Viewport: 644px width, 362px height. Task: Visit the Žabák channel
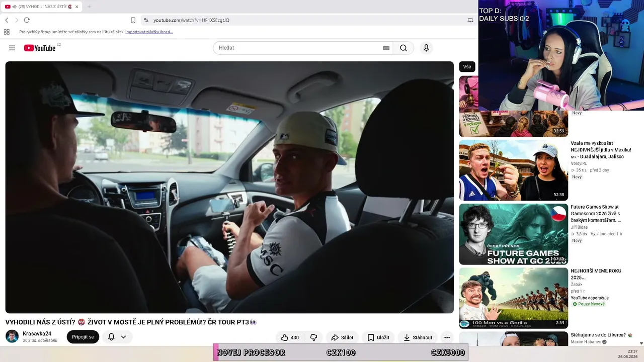tap(577, 285)
